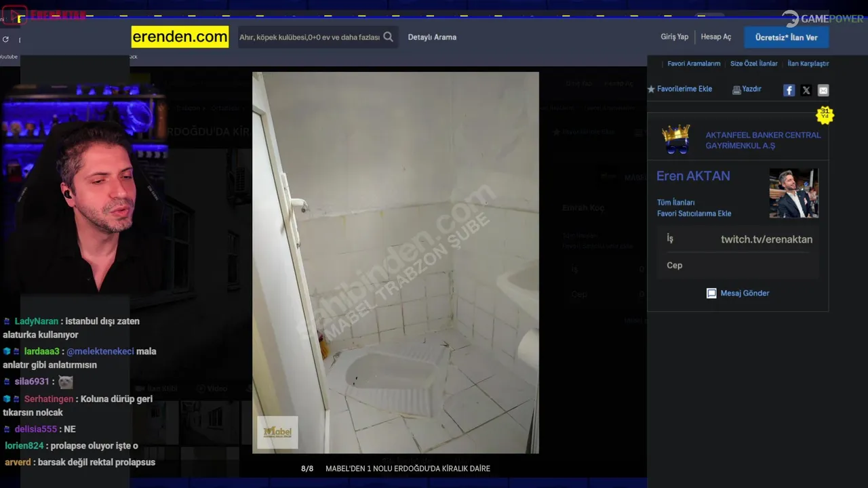868x488 pixels.
Task: Click Favori Satıcılarıma Ekle
Action: coord(694,213)
